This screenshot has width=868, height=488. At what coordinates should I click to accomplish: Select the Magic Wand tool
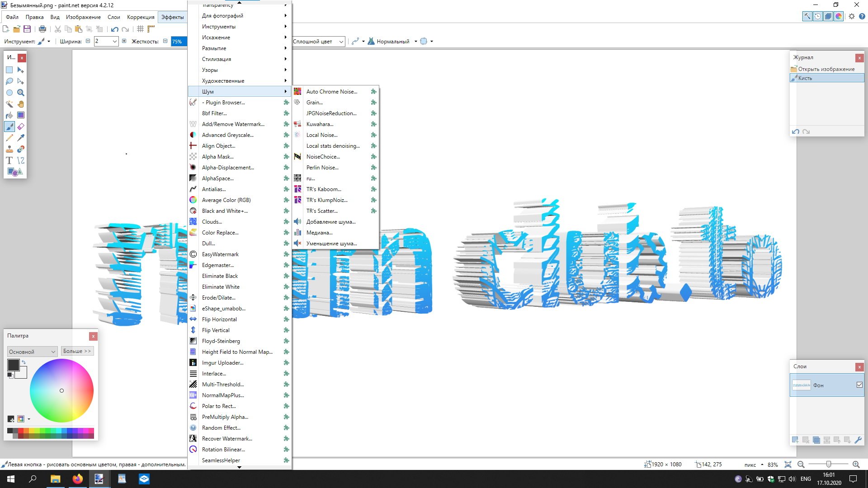(9, 104)
